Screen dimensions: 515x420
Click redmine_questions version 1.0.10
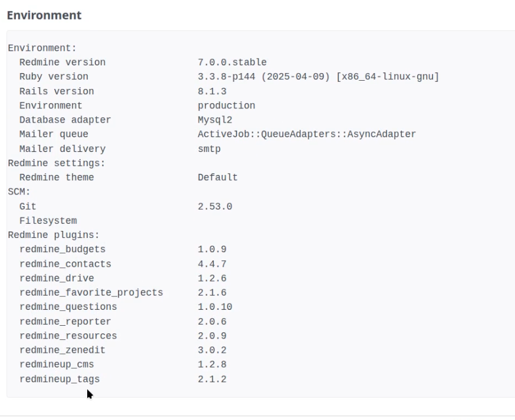click(215, 307)
